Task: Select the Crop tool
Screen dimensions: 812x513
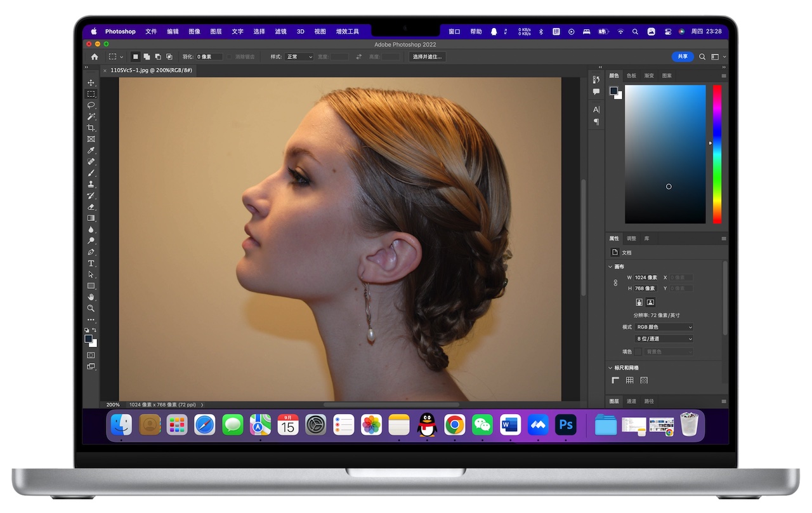Action: [x=91, y=128]
